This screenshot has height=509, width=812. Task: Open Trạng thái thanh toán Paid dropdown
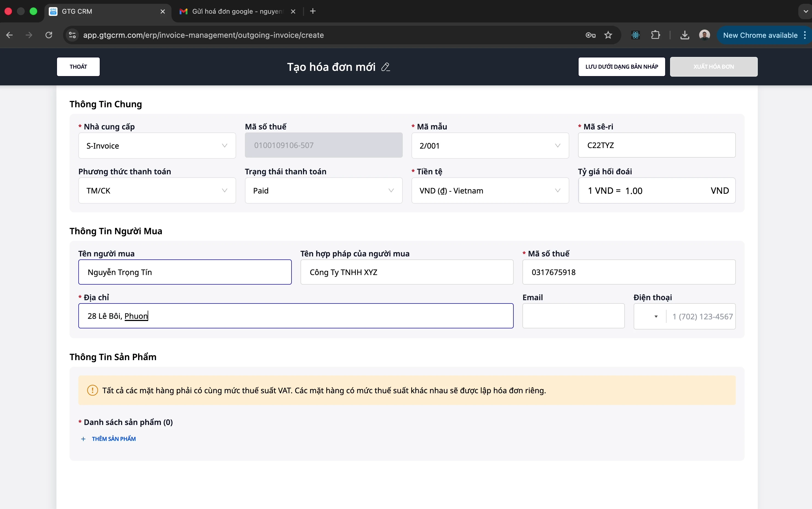pyautogui.click(x=324, y=190)
